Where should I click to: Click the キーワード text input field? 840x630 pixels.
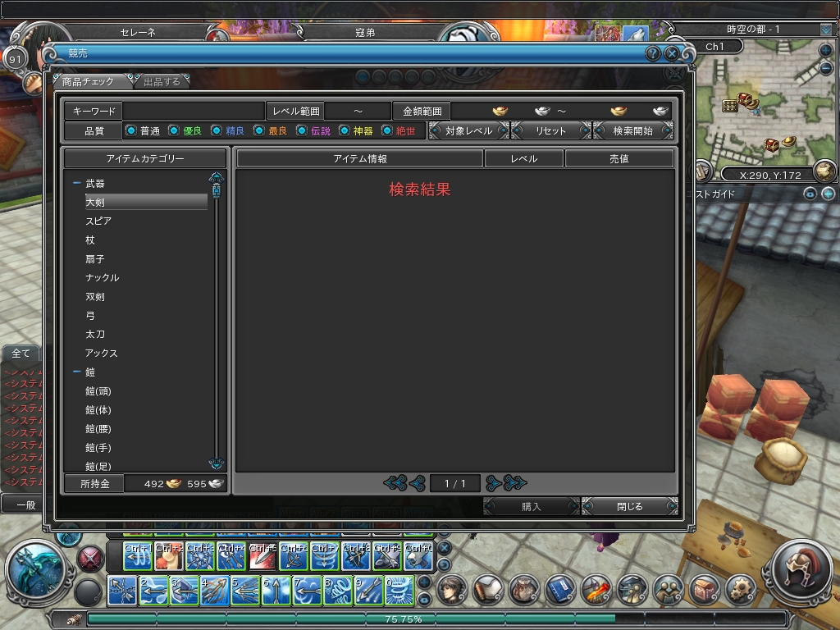(194, 111)
